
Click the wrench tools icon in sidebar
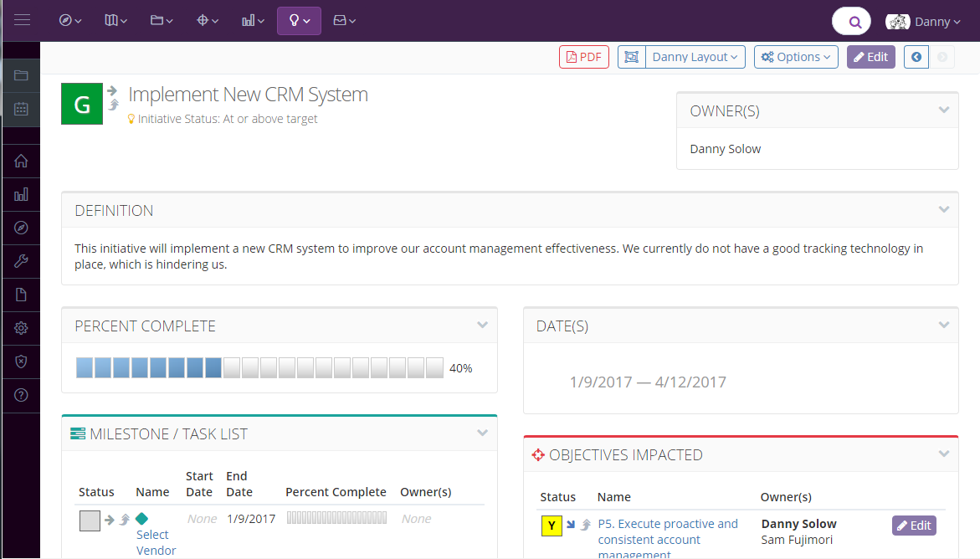(21, 261)
